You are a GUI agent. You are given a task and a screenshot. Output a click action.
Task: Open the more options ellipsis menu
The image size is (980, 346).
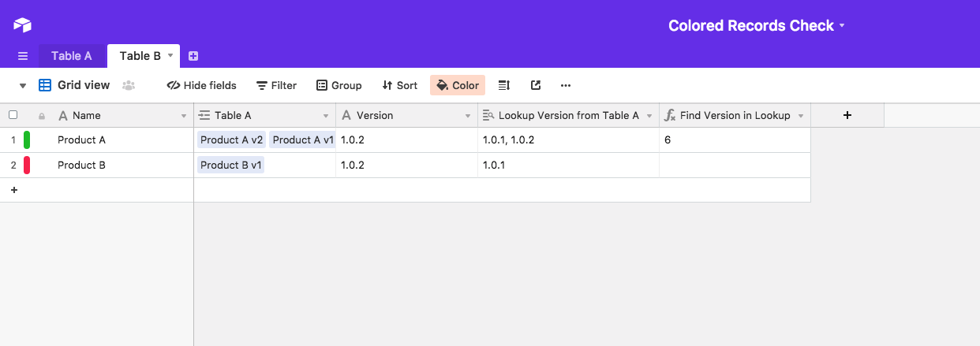point(565,85)
